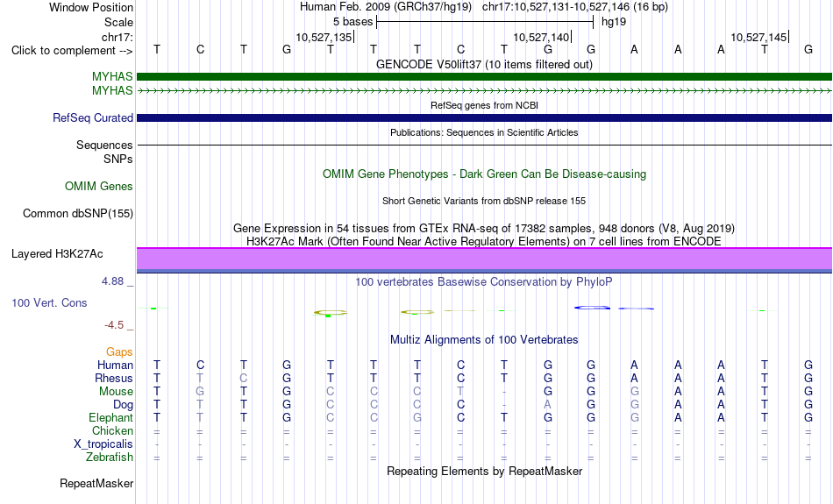This screenshot has height=504, width=833.
Task: Open the MYHAS GENCODE gene bar label
Action: 112,76
